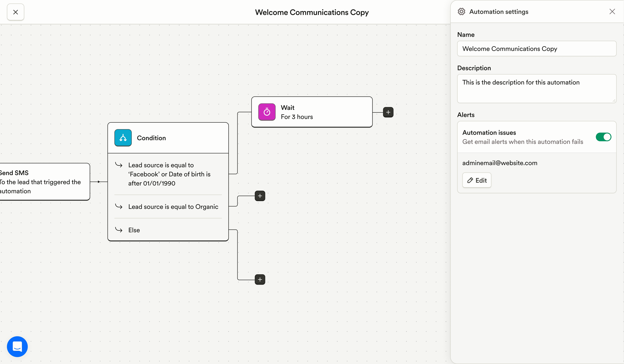624x364 pixels.
Task: Add step on Else branch plus
Action: pos(260,279)
